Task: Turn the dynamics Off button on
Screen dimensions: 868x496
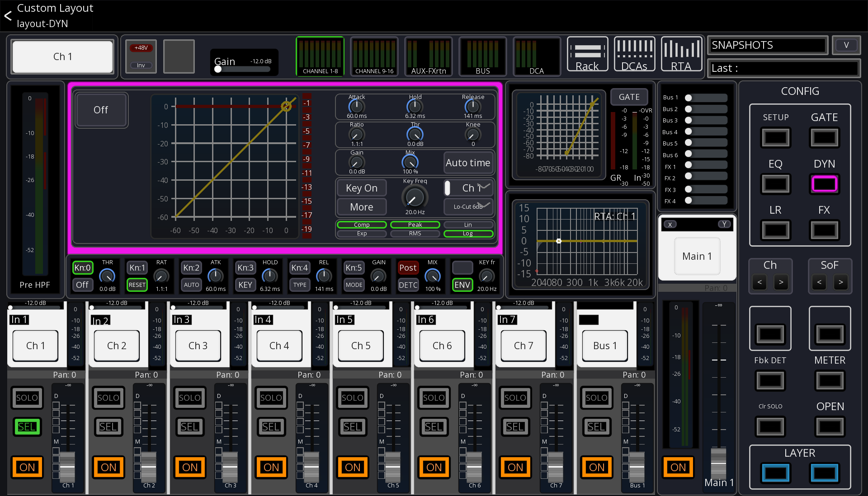Action: pos(101,110)
